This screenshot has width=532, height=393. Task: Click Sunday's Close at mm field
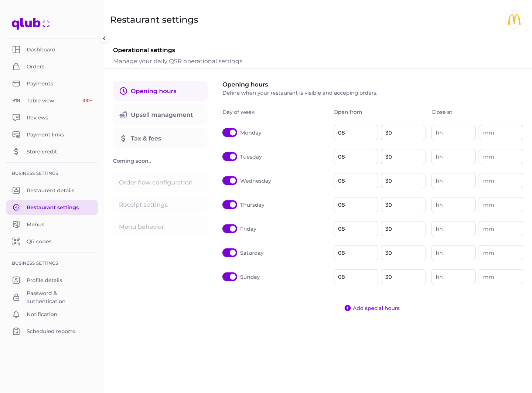coord(501,277)
